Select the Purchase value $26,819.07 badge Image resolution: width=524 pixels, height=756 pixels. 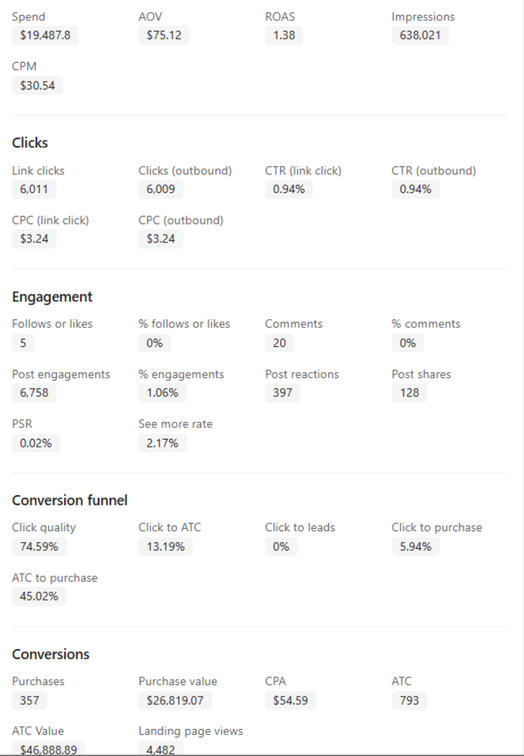(x=175, y=700)
